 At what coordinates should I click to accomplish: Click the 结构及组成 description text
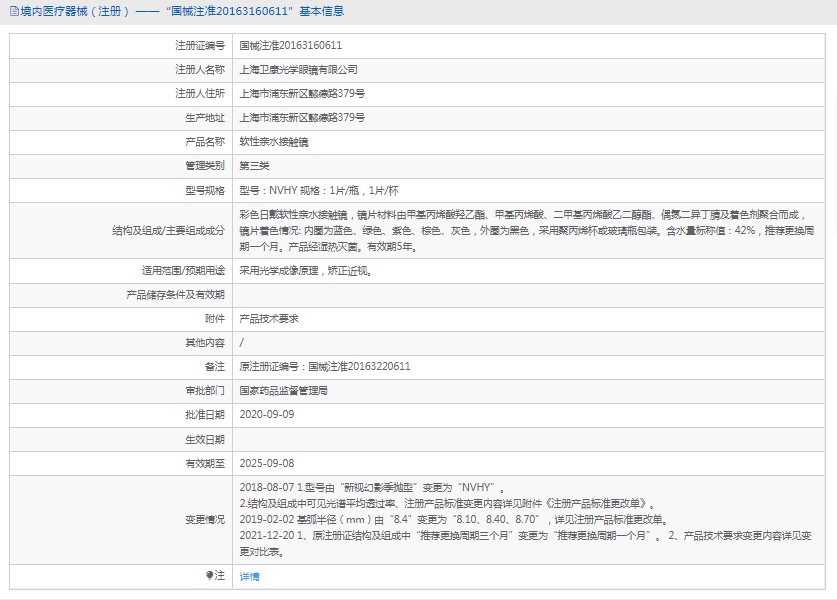(520, 230)
